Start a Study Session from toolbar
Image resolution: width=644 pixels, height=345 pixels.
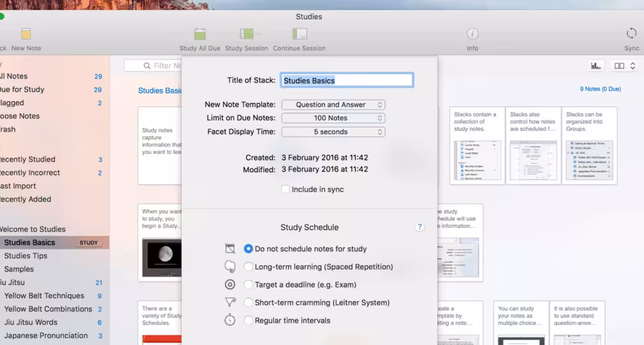click(x=247, y=33)
